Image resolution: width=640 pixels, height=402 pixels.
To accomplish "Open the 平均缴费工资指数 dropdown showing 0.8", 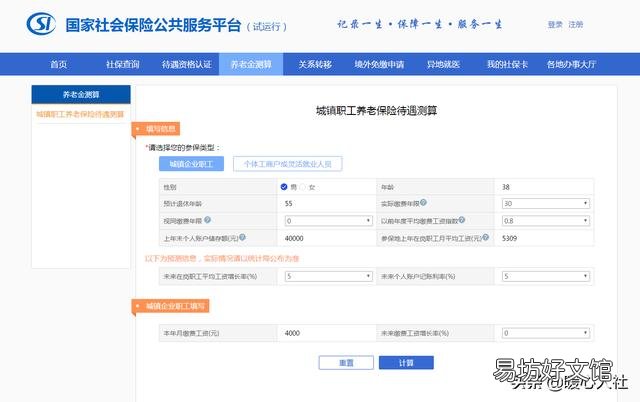I will tap(546, 221).
